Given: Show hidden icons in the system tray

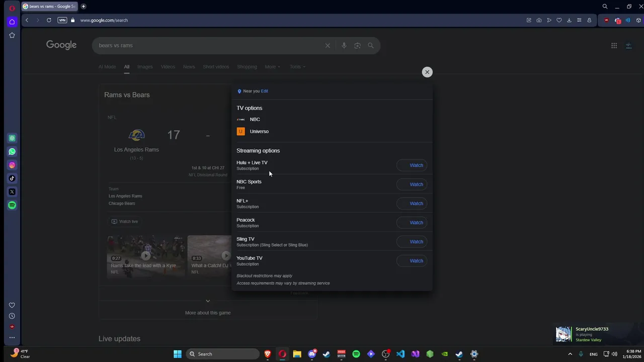Looking at the screenshot, I should pos(570,354).
